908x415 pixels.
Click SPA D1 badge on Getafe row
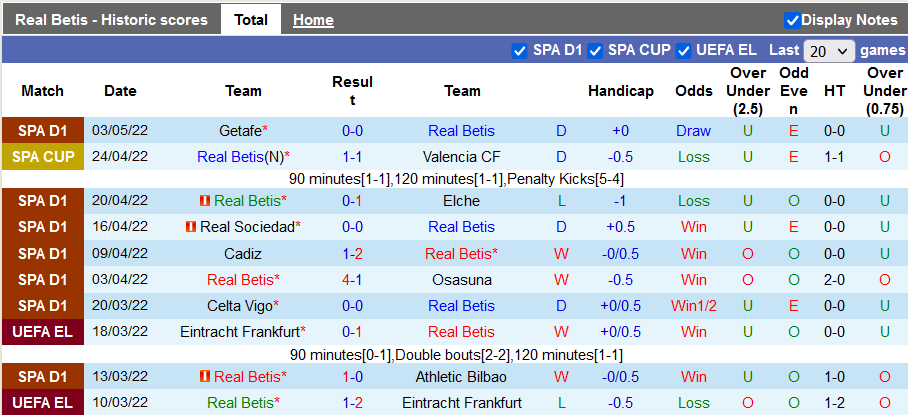coord(43,131)
